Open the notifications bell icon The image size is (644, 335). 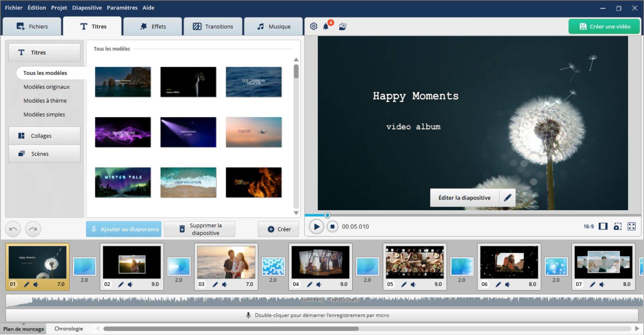[326, 26]
